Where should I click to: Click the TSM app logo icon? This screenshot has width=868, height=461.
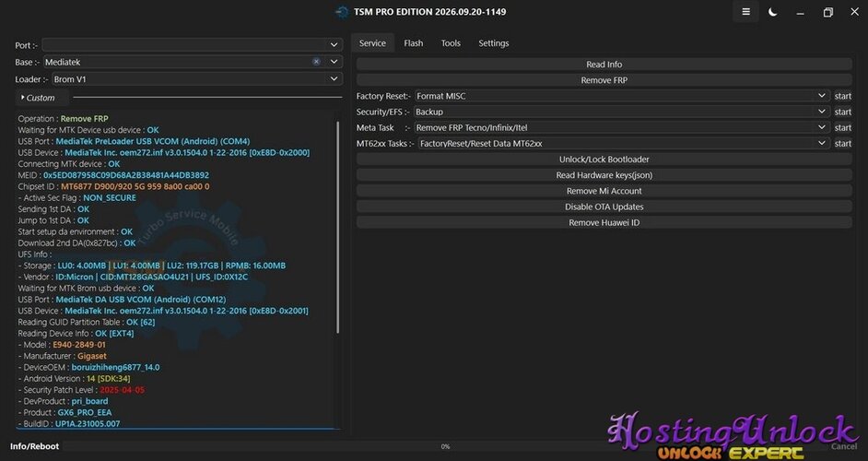point(342,12)
